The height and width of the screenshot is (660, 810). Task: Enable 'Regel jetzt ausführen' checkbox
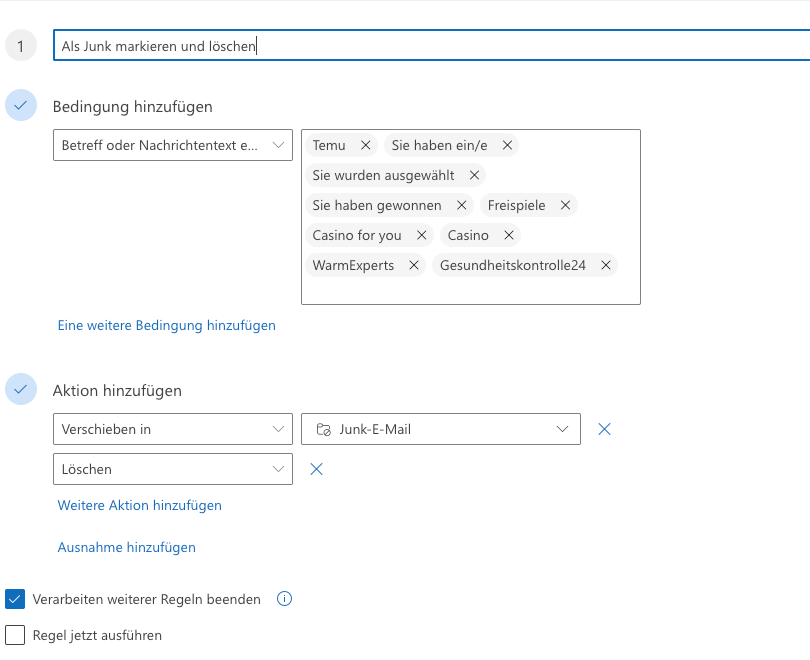point(15,635)
